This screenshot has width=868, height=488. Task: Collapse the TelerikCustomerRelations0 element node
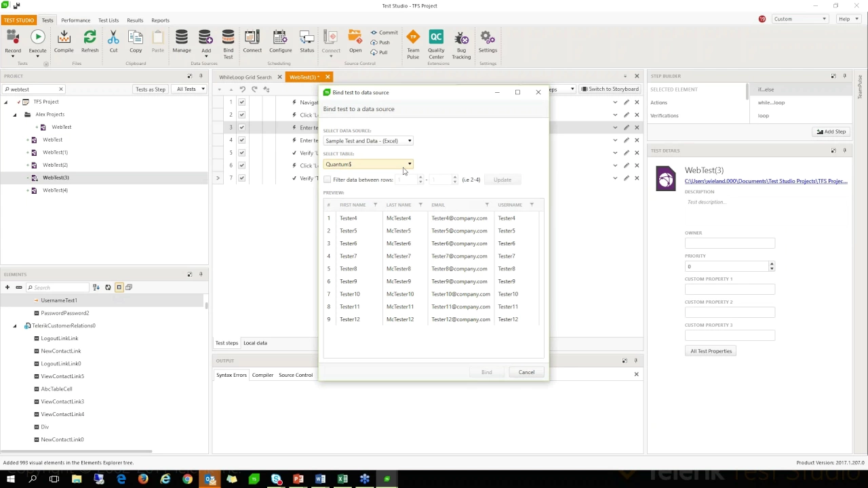15,326
